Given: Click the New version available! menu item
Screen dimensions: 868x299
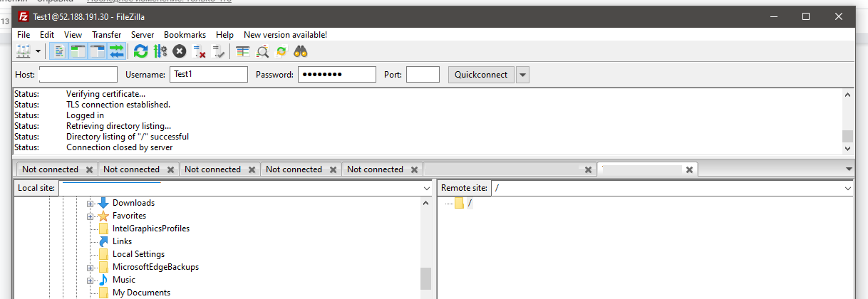Looking at the screenshot, I should (x=285, y=34).
